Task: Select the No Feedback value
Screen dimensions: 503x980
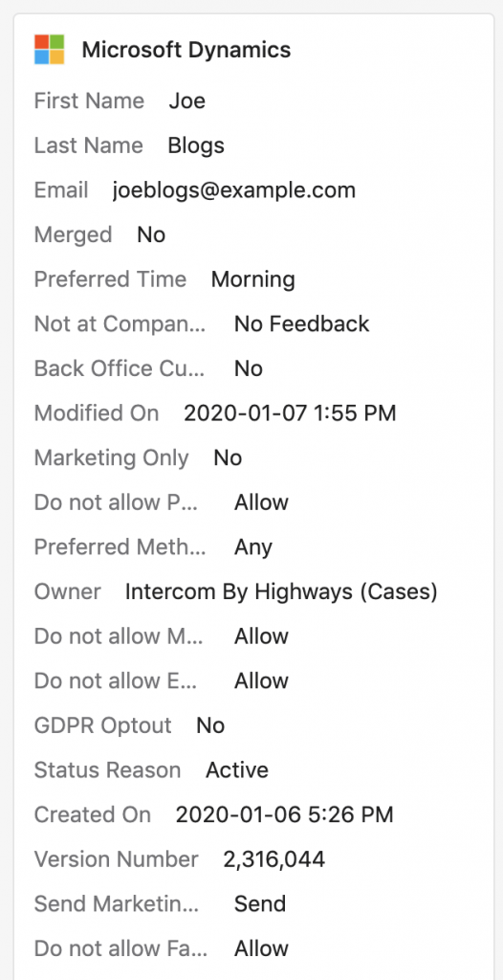Action: click(302, 323)
